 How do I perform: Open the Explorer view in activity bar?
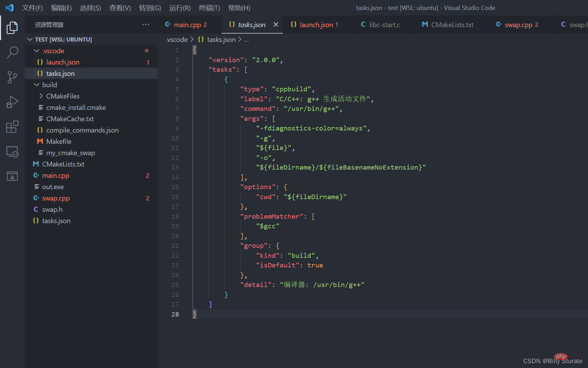coord(12,28)
